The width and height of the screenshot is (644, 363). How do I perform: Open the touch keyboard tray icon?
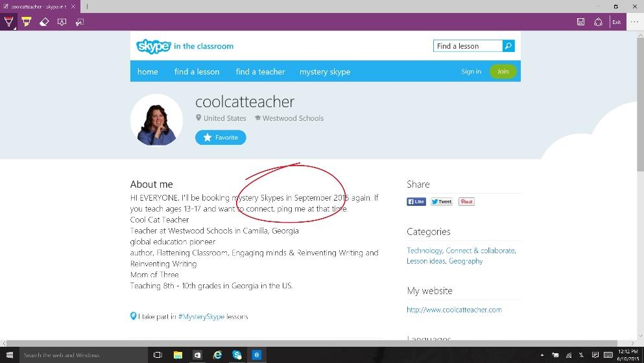pyautogui.click(x=608, y=355)
